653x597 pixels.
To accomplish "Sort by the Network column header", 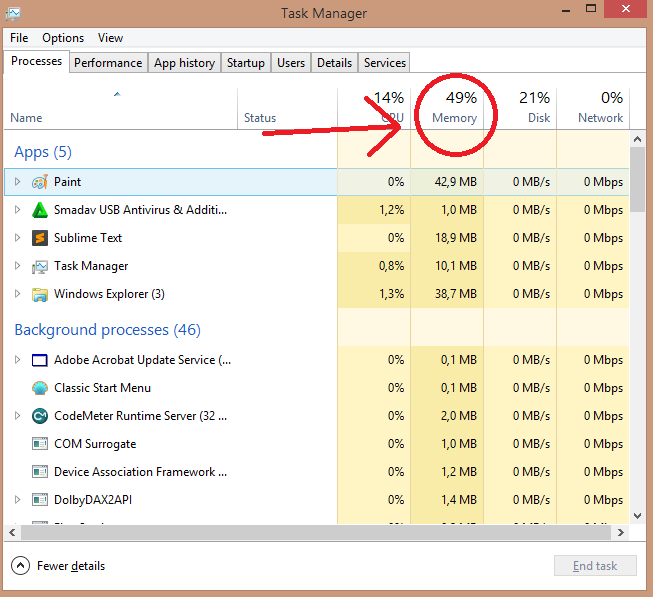I will point(593,109).
